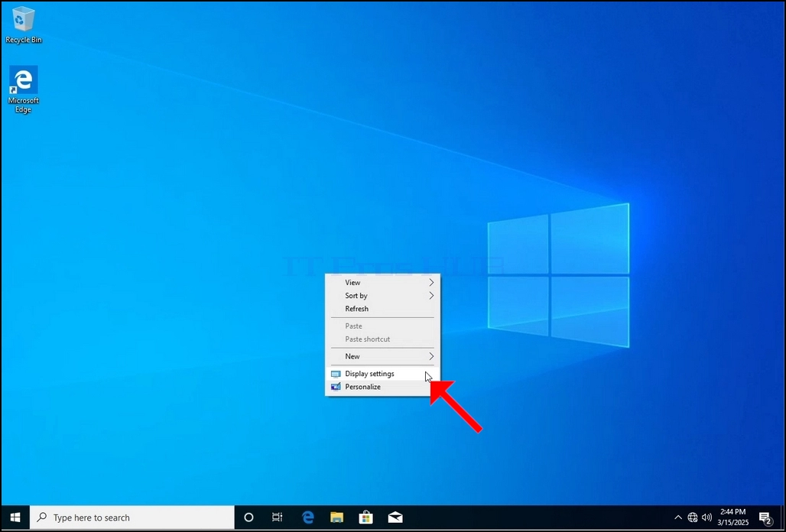This screenshot has width=786, height=532.
Task: Select the Microsoft Edge desktop shortcut
Action: [x=23, y=89]
